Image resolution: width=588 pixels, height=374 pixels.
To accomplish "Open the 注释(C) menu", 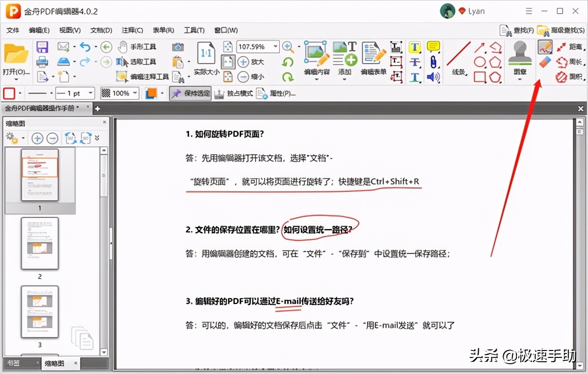I will (132, 30).
